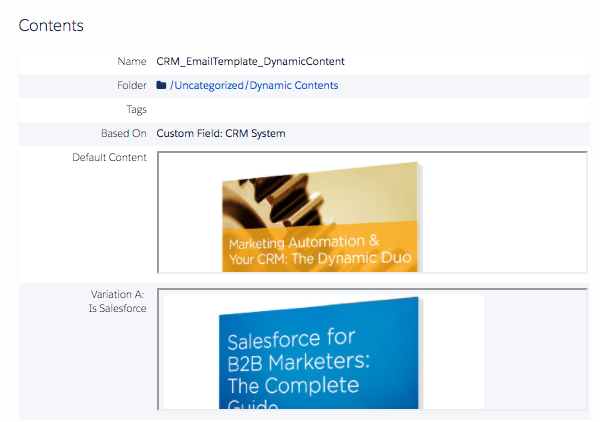Click the Default Content label
This screenshot has height=422, width=600.
pyautogui.click(x=109, y=157)
